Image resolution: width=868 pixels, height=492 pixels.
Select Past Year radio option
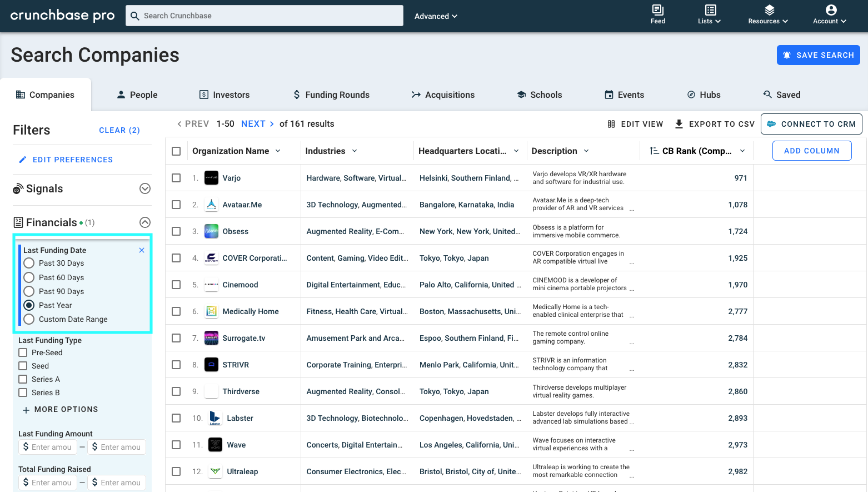[29, 305]
